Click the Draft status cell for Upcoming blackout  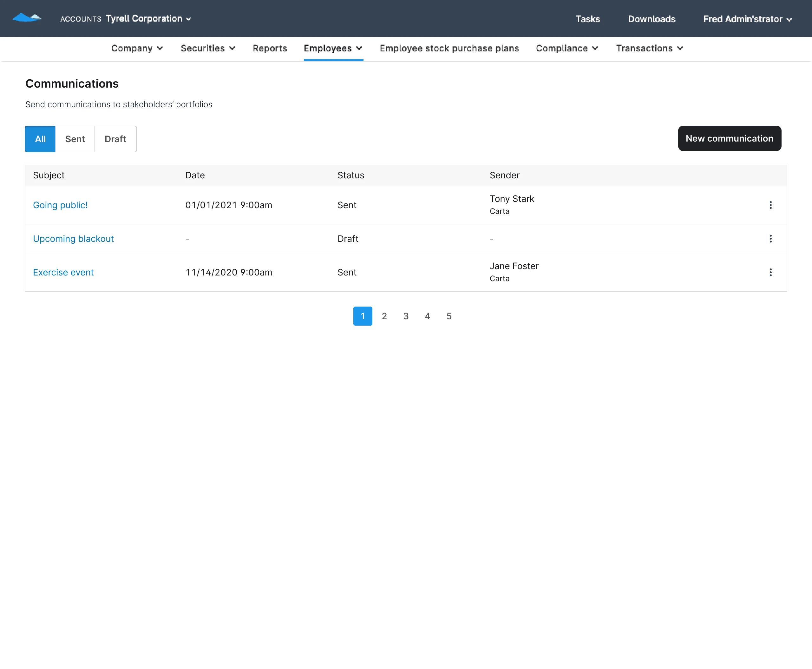point(347,239)
